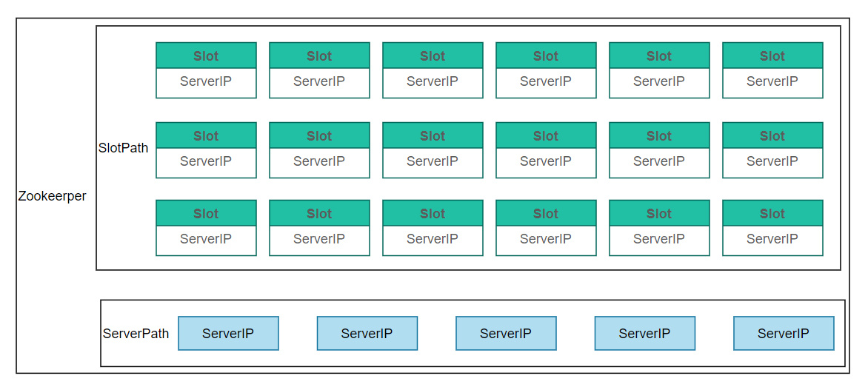Select middle blue ServerIP box in ServerPath

[x=506, y=334]
